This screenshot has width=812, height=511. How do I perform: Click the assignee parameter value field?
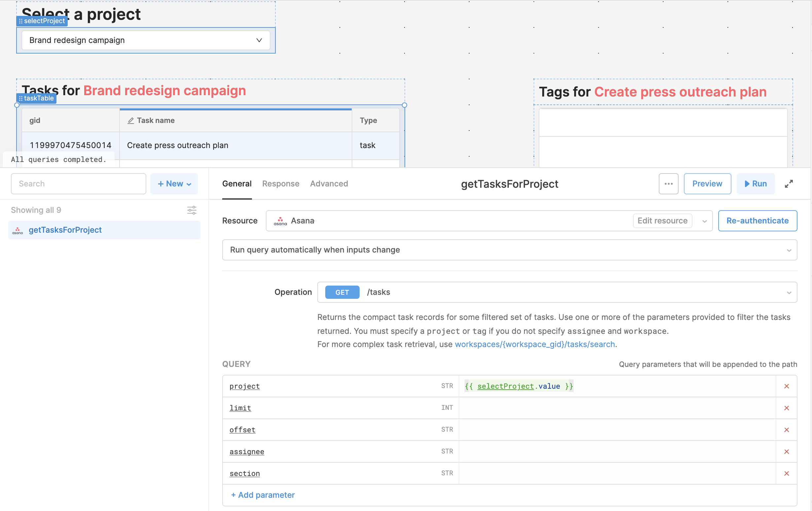[617, 452]
